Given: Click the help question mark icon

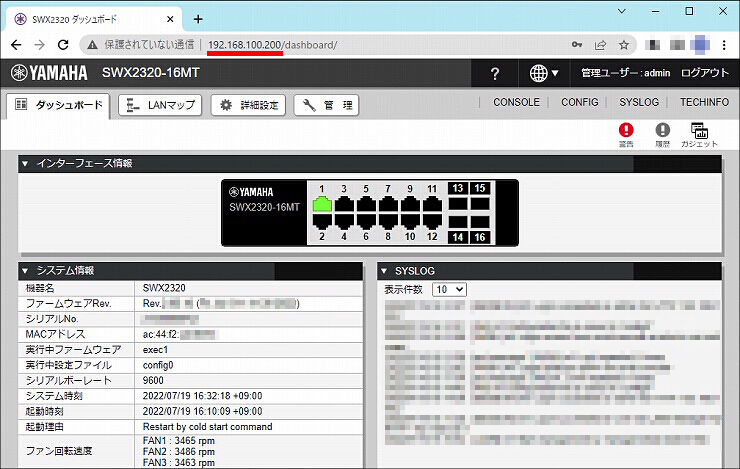Looking at the screenshot, I should tap(494, 74).
